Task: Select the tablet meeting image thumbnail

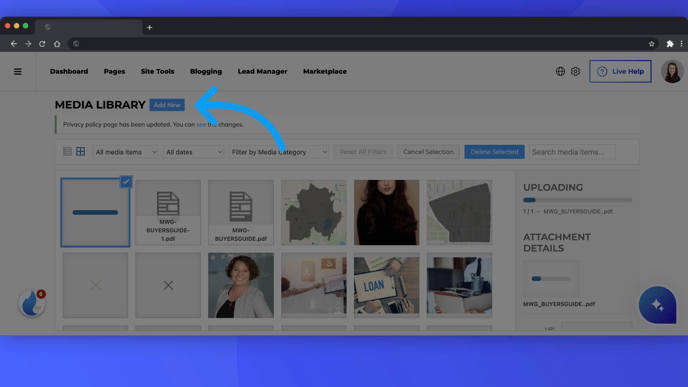Action: (314, 285)
